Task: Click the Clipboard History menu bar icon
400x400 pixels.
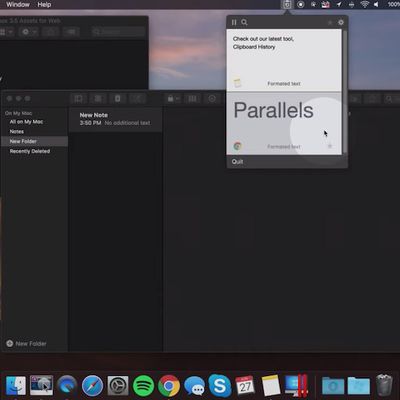Action: (x=287, y=4)
